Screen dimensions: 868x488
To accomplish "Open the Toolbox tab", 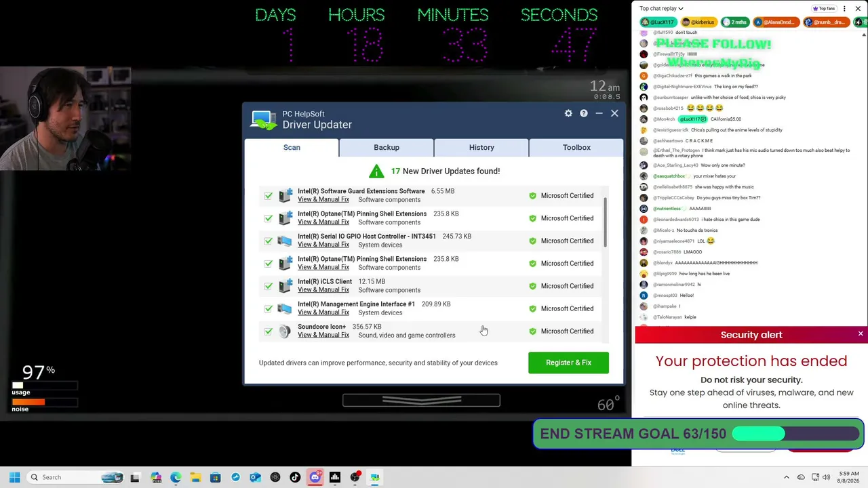I will coord(576,147).
